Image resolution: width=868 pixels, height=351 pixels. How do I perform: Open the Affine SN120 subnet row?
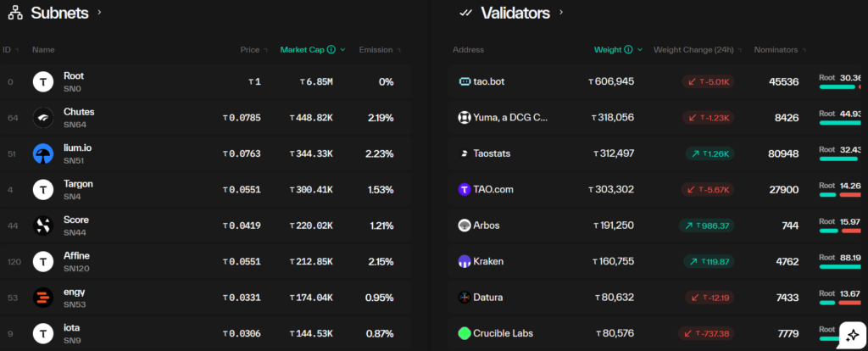point(205,261)
